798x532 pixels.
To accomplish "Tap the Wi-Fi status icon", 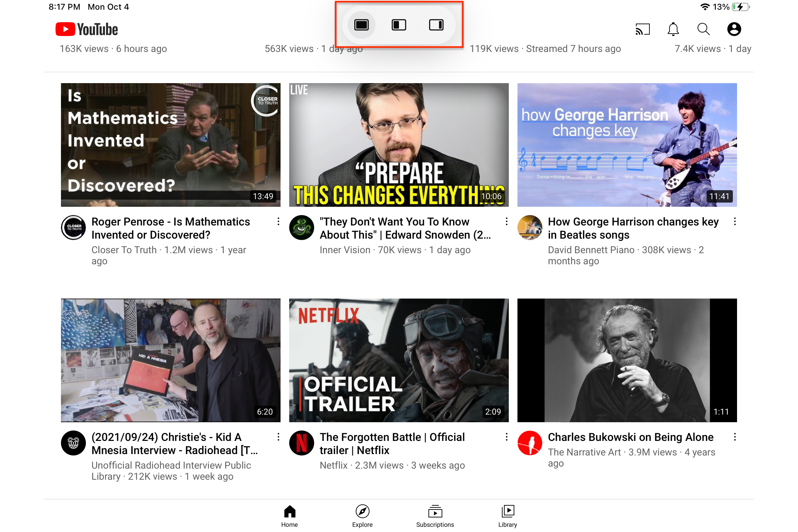I will 705,7.
